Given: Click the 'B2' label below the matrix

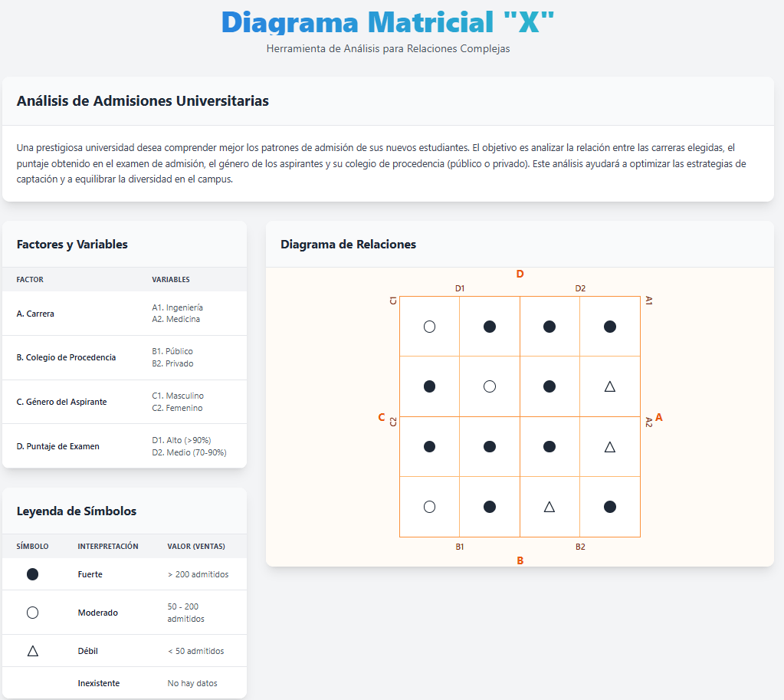Looking at the screenshot, I should 580,547.
